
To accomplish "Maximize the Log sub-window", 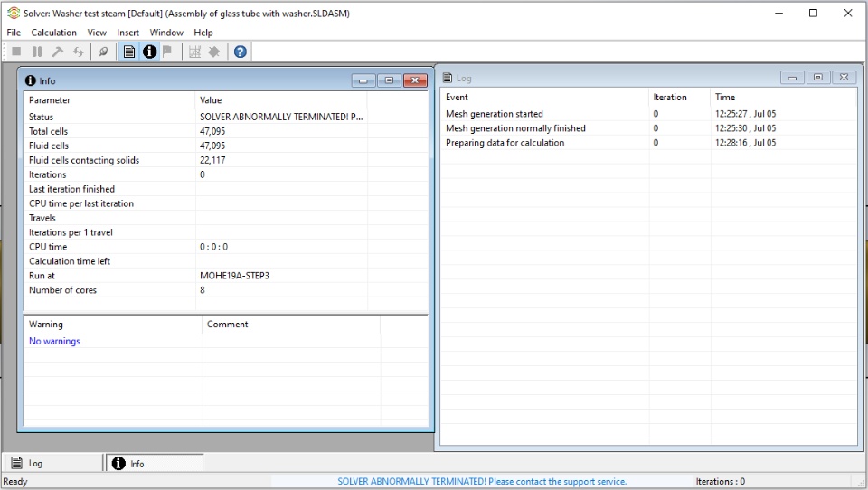I will (x=818, y=78).
